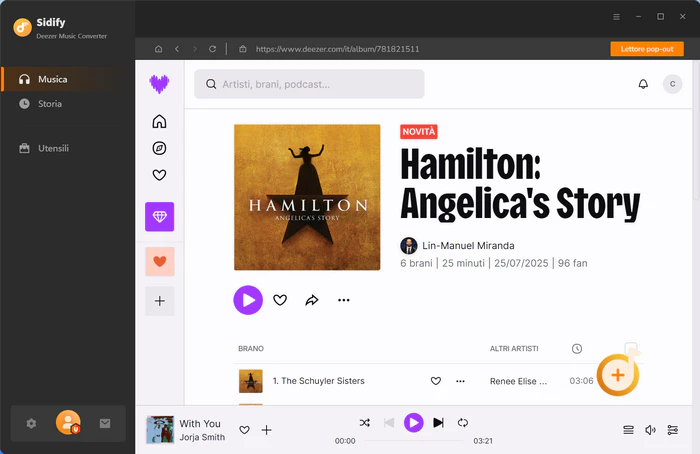This screenshot has width=700, height=454.
Task: Open the premium diamond button
Action: click(159, 217)
